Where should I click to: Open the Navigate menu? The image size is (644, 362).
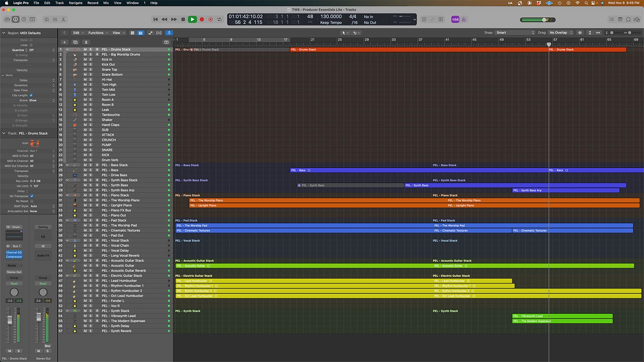click(76, 3)
